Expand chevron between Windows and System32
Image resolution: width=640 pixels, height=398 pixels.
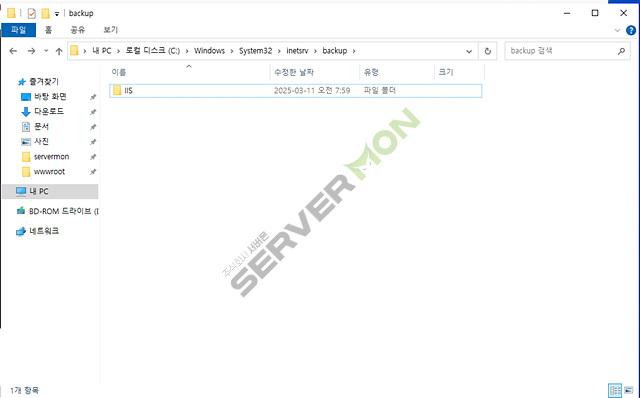tap(232, 51)
